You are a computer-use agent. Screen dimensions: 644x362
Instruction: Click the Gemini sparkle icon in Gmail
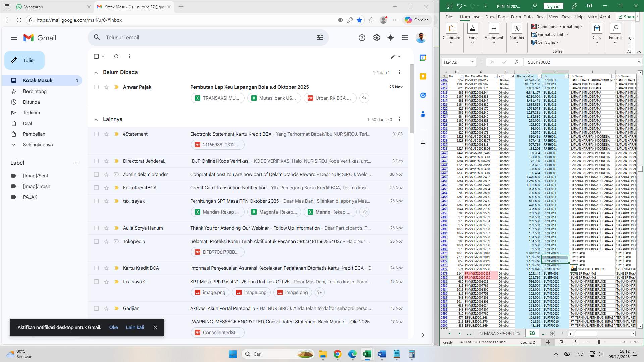(x=390, y=38)
